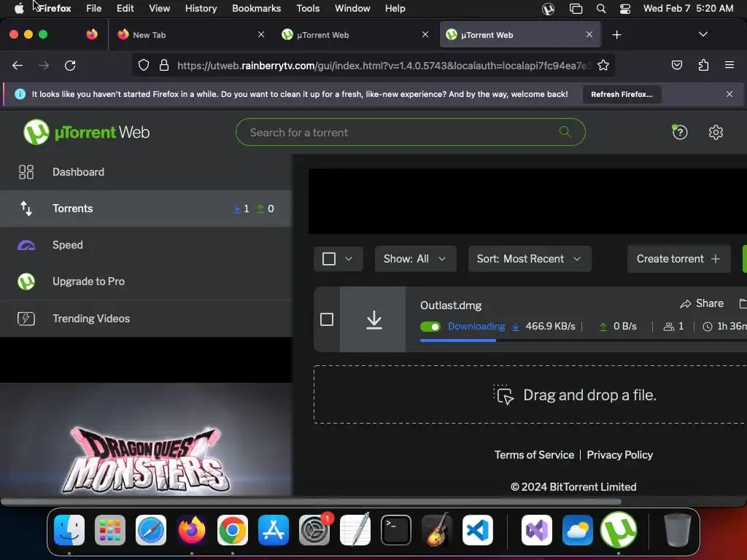The width and height of the screenshot is (747, 560).
Task: Open the µTorrent help icon
Action: (679, 132)
